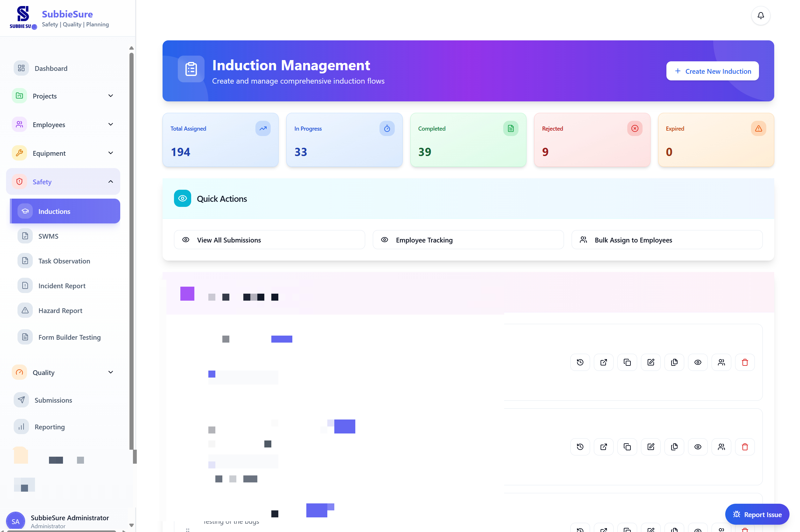The height and width of the screenshot is (532, 800).
Task: Open the Dashboard menu item
Action: click(51, 68)
